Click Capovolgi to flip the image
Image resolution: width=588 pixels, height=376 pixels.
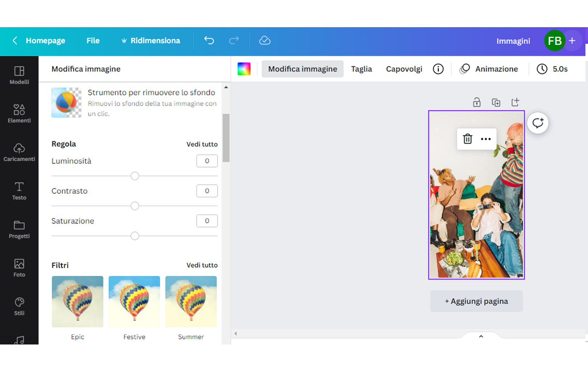(404, 69)
